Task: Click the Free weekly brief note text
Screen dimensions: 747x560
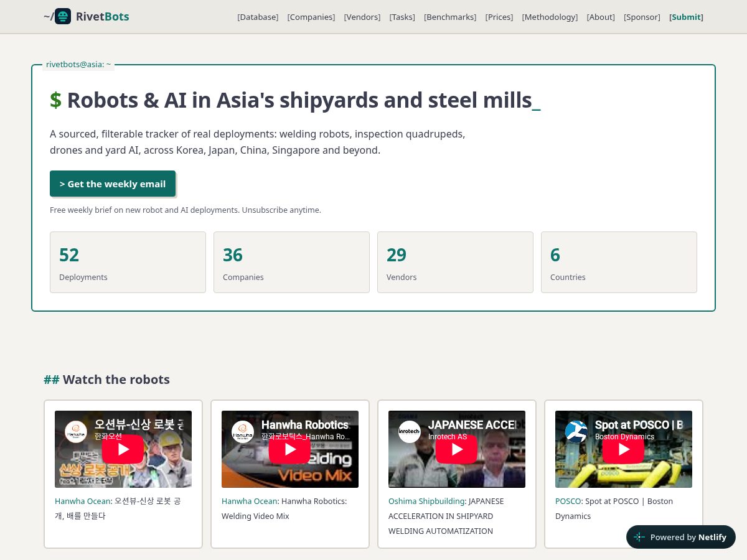Action: (186, 210)
